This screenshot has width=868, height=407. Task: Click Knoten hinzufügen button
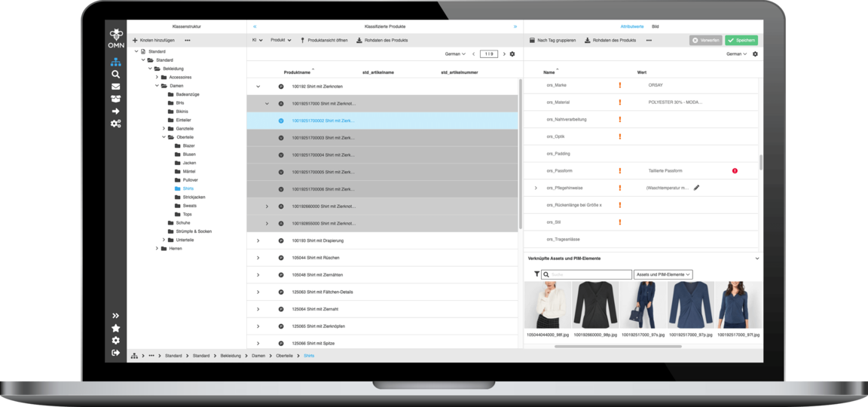click(x=154, y=40)
